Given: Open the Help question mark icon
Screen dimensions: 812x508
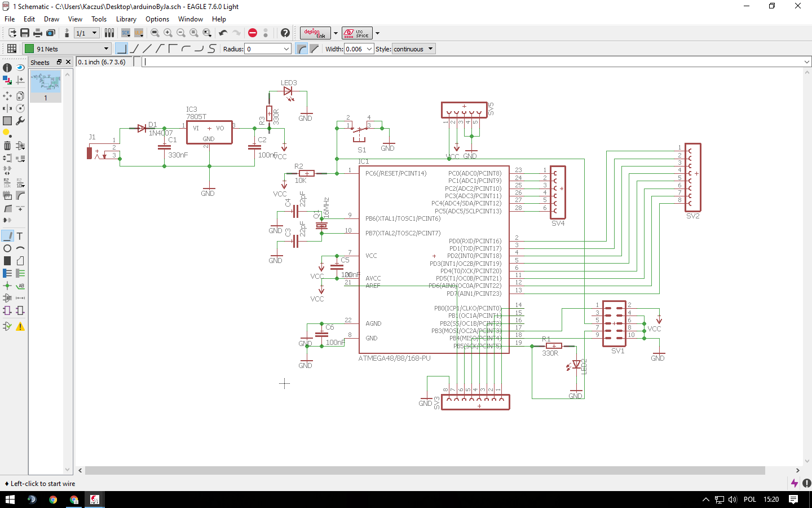Looking at the screenshot, I should coord(285,33).
